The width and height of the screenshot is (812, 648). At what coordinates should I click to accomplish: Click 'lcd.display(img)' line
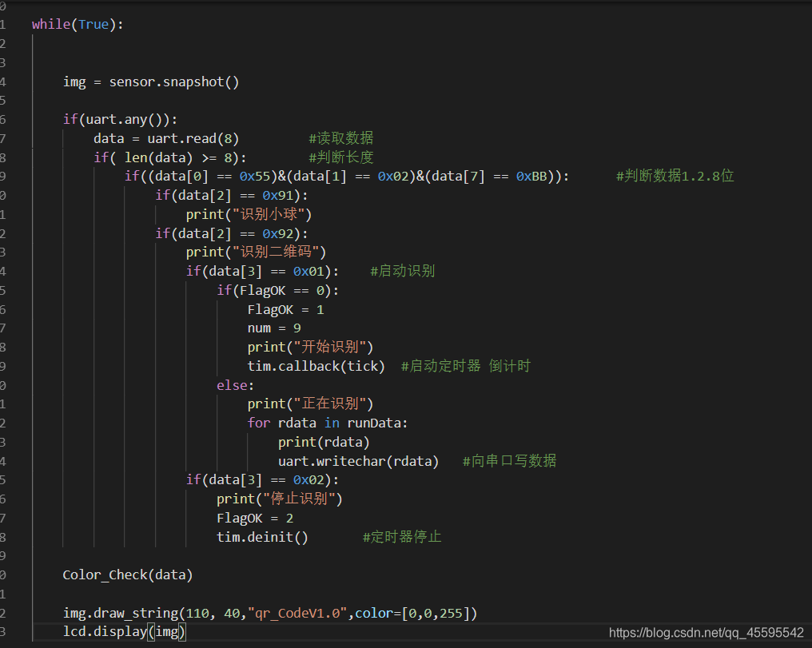[124, 632]
